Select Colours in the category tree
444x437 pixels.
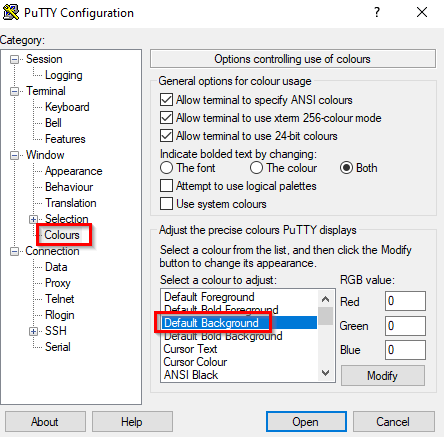(x=62, y=235)
